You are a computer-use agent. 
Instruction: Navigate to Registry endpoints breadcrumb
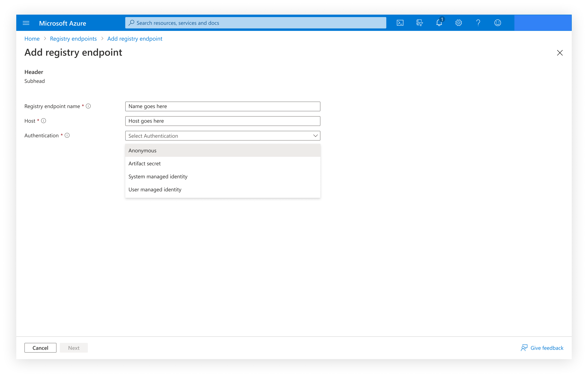point(73,39)
